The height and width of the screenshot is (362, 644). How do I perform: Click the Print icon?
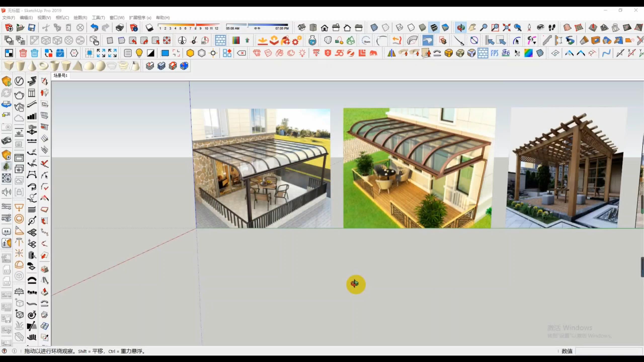click(x=119, y=27)
